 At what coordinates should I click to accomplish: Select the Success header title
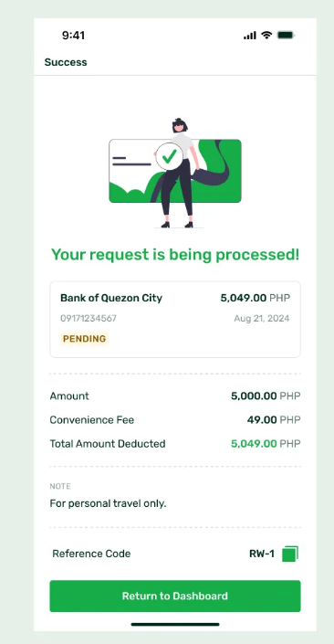tap(66, 62)
